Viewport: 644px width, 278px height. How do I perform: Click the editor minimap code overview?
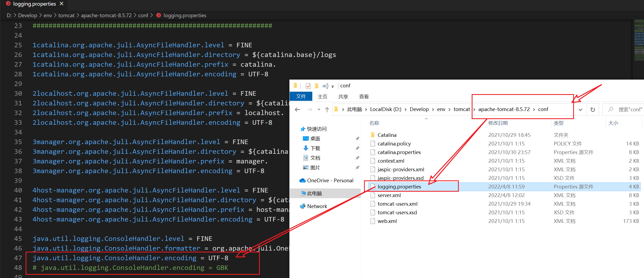pos(639,40)
